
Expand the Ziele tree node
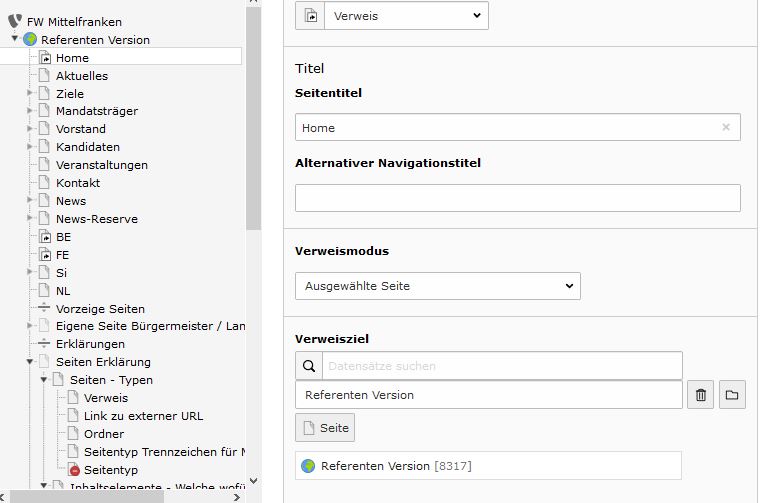click(x=30, y=93)
